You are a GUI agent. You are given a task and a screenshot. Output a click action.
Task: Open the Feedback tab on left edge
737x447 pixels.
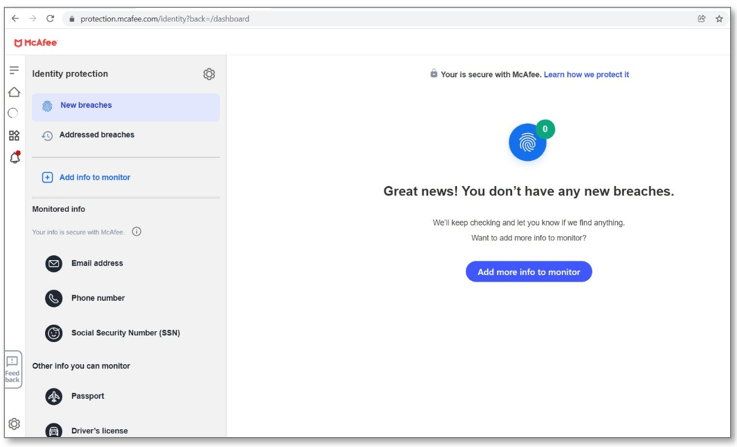point(13,369)
